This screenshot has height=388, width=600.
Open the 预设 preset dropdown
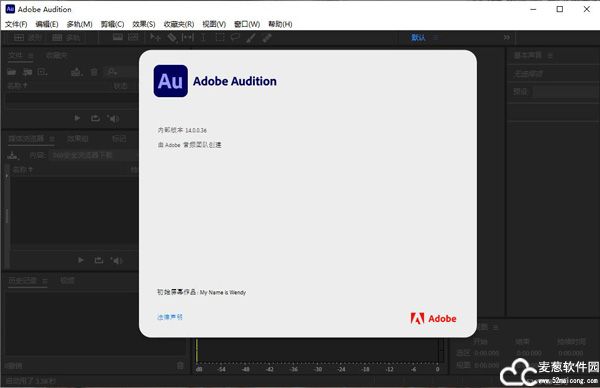click(564, 92)
